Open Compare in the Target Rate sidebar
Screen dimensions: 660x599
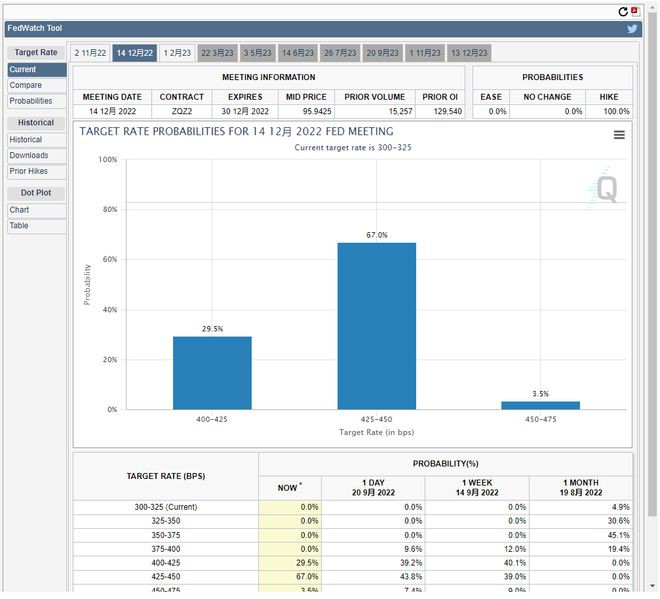coord(26,86)
